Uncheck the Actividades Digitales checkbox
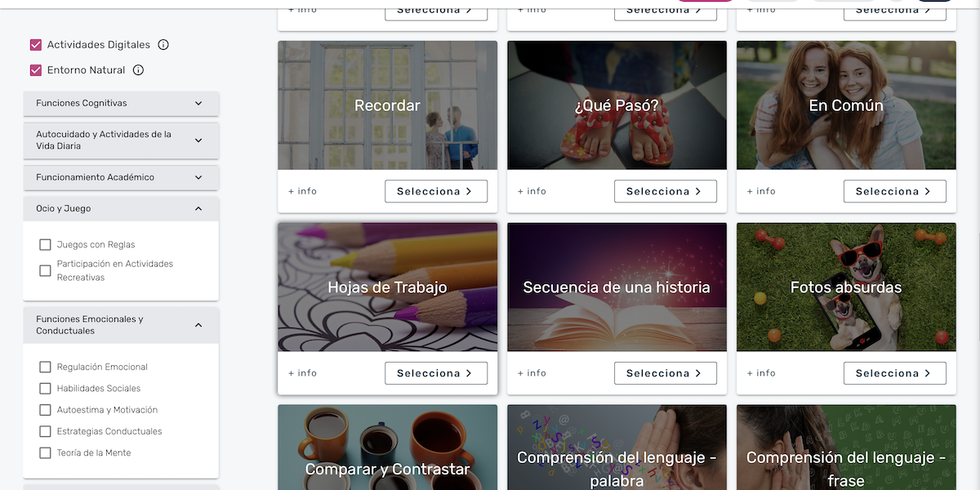The image size is (980, 490). [35, 45]
